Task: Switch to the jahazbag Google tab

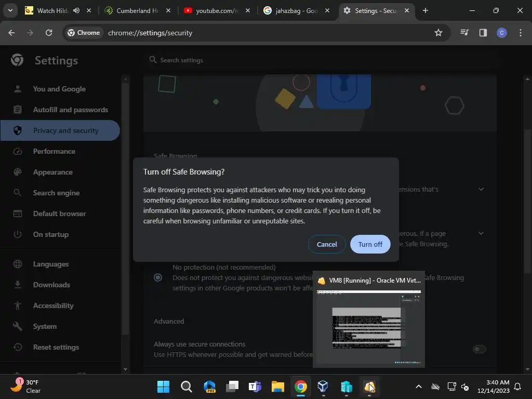Action: [296, 10]
